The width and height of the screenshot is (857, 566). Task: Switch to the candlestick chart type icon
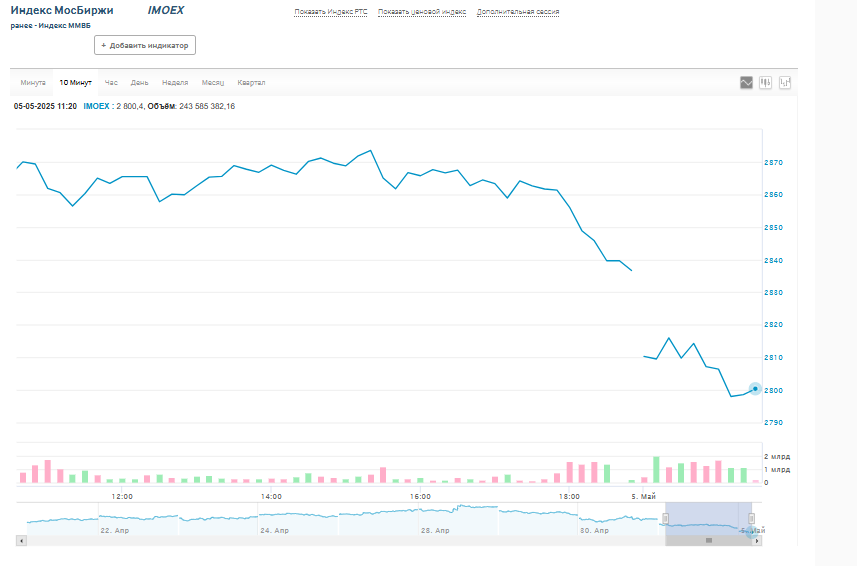765,82
